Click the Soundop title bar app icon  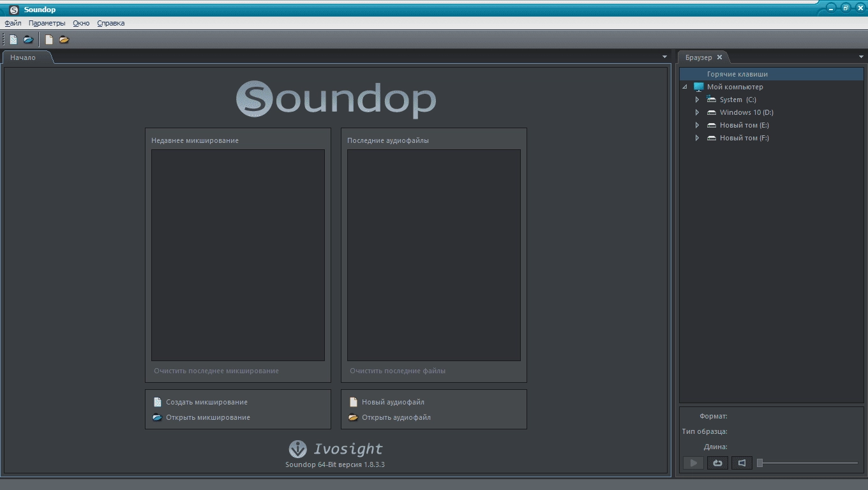14,10
